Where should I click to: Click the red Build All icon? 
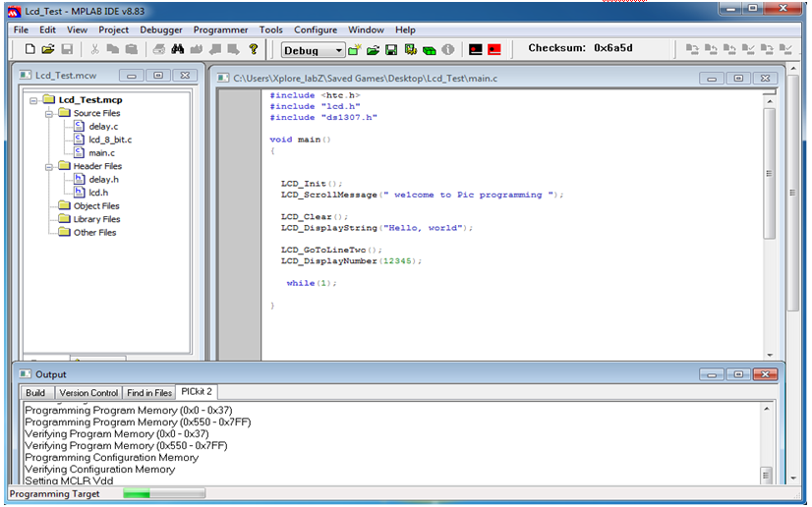(x=494, y=50)
